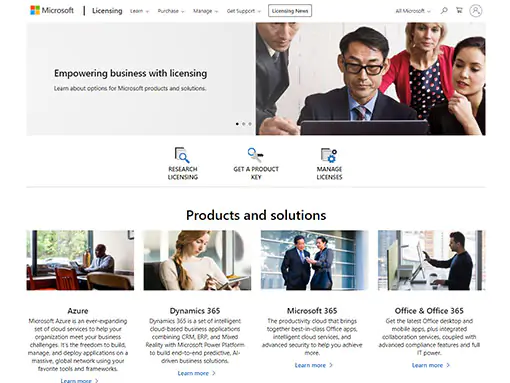Open the search magnifier icon

[x=444, y=11]
